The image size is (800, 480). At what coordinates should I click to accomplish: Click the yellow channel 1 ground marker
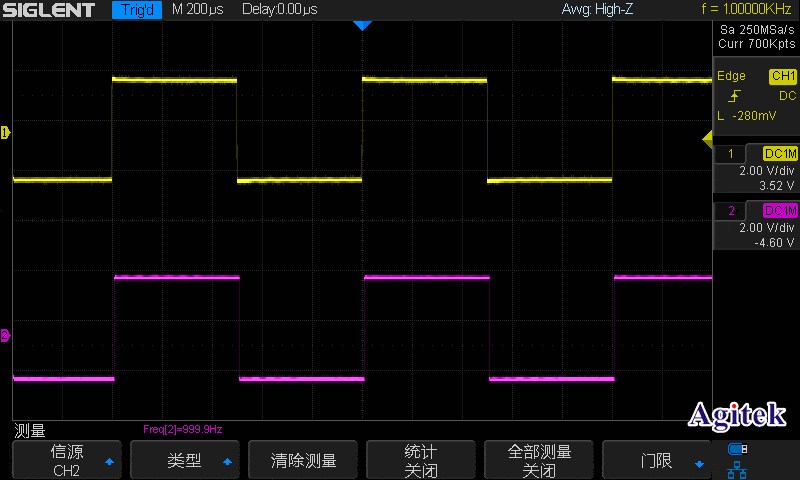[5, 133]
